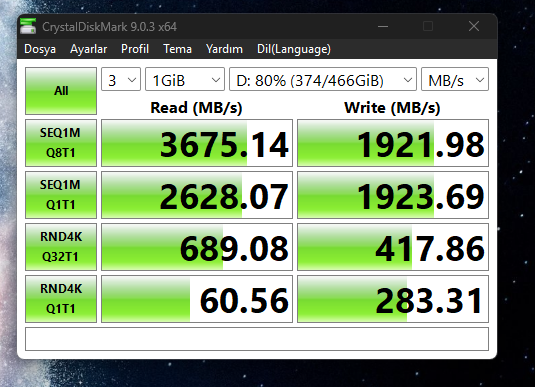Expand the 1GiB test size dropdown
This screenshot has width=535, height=387.
(x=185, y=79)
